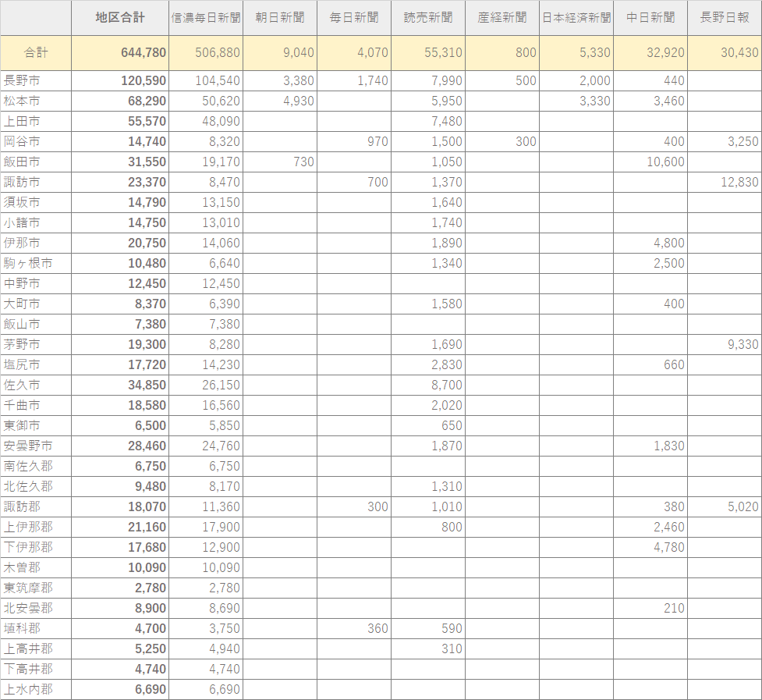Click the 毎日新聞 column header

pos(354,18)
